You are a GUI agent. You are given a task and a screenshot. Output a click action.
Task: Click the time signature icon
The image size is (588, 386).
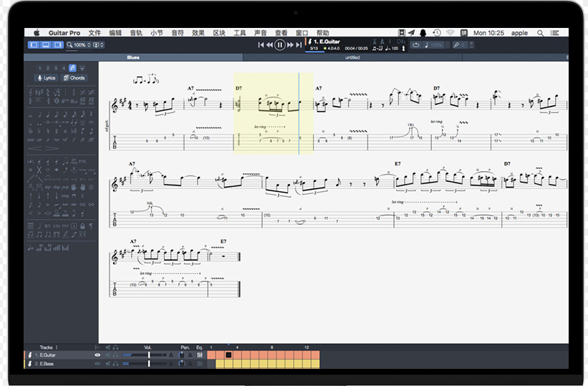(47, 92)
